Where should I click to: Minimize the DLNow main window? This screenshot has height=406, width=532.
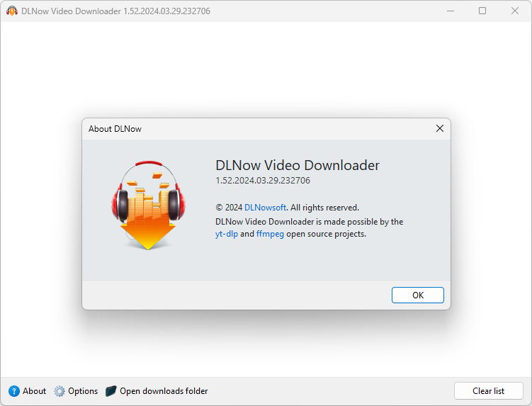click(451, 11)
